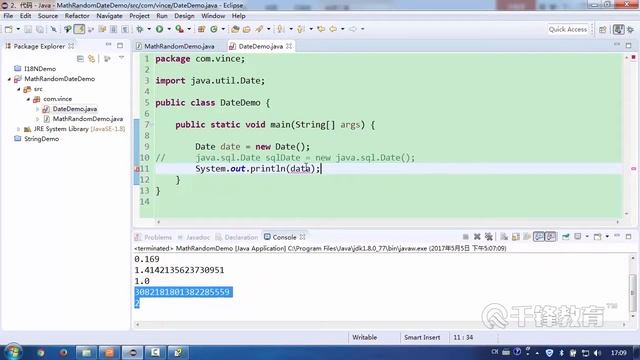The height and width of the screenshot is (360, 640).
Task: Open the File menu
Action: 8,16
